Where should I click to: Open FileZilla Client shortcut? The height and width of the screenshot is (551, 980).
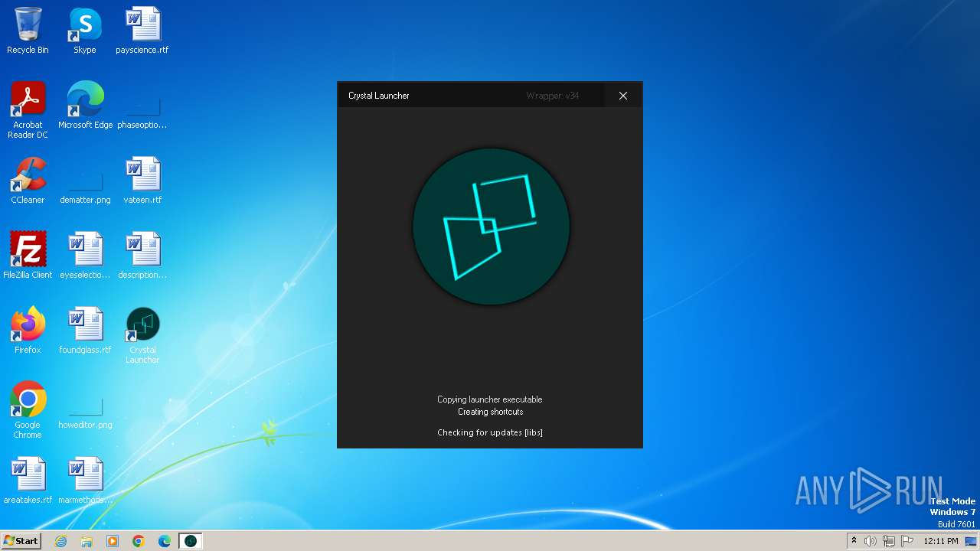click(28, 256)
